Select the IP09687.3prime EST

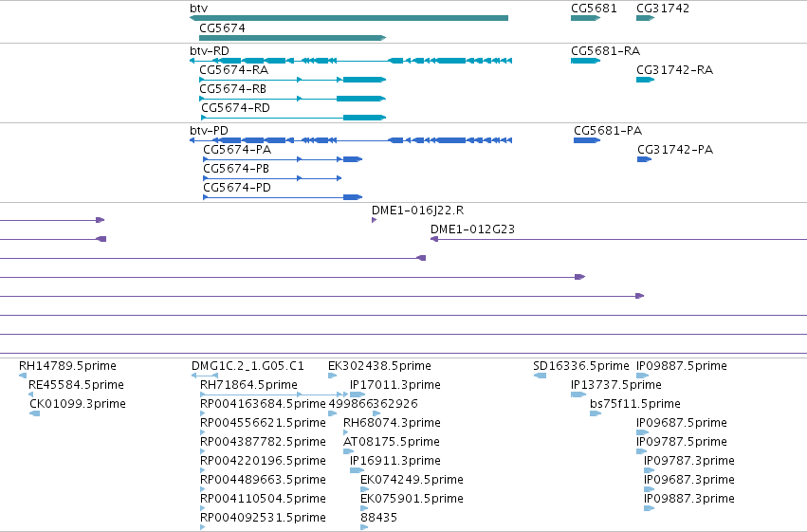(649, 490)
